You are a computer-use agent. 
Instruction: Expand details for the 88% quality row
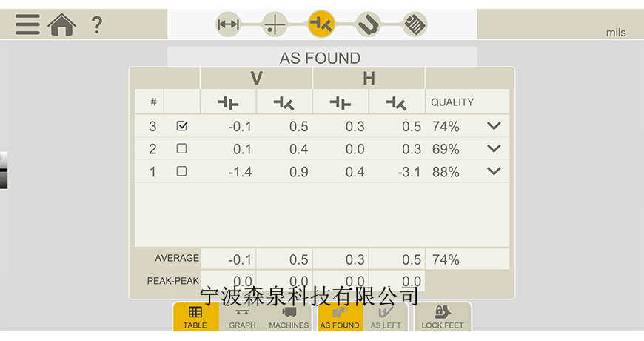[494, 171]
